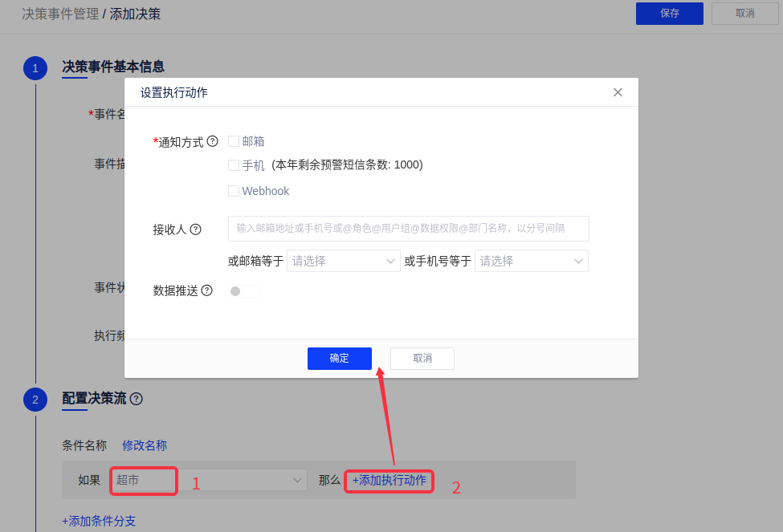Check the 邮箱 notification checkbox

point(234,141)
